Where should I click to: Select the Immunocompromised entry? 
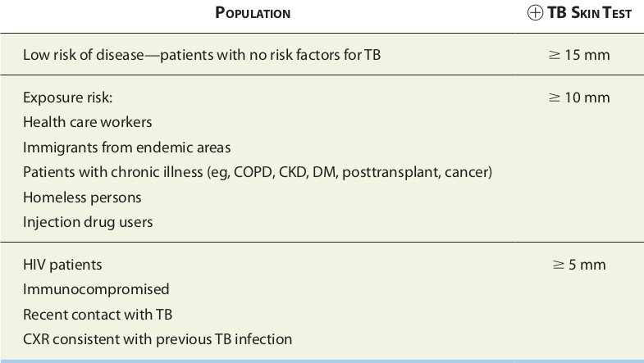(x=96, y=289)
